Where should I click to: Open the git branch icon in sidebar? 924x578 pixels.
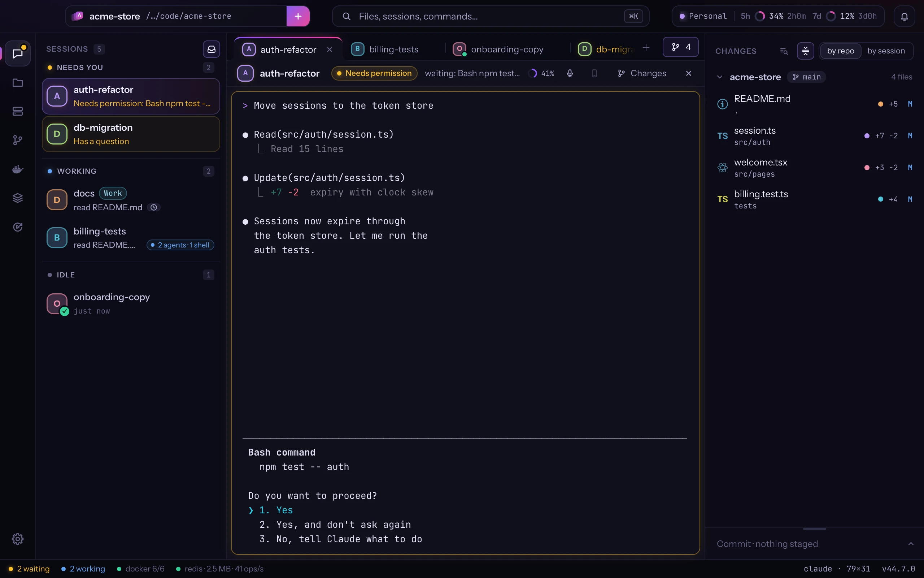click(18, 140)
